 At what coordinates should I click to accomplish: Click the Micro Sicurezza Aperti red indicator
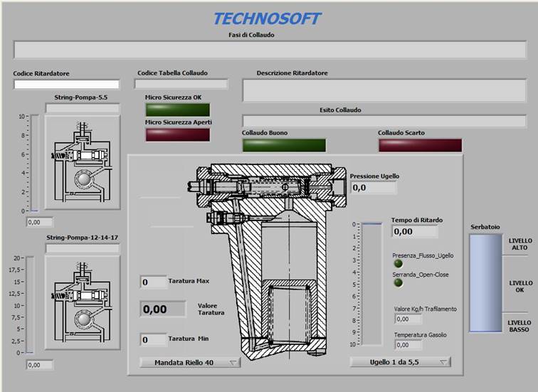coord(177,134)
